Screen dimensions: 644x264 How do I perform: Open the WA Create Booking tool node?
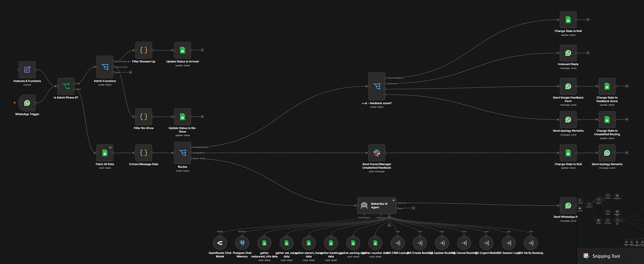click(x=420, y=243)
